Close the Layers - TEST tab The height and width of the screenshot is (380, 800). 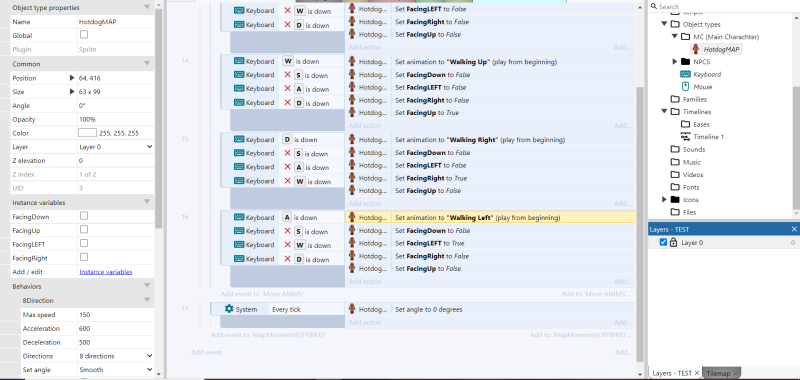[697, 373]
